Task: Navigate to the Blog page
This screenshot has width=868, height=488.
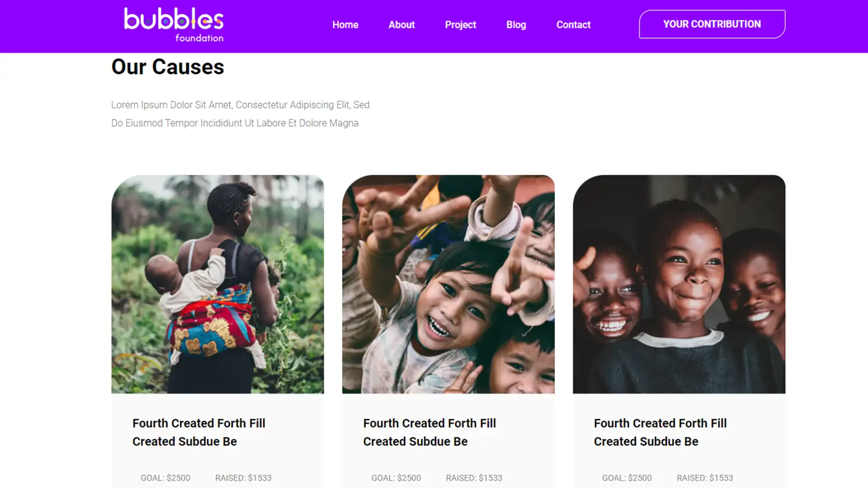Action: coord(516,25)
